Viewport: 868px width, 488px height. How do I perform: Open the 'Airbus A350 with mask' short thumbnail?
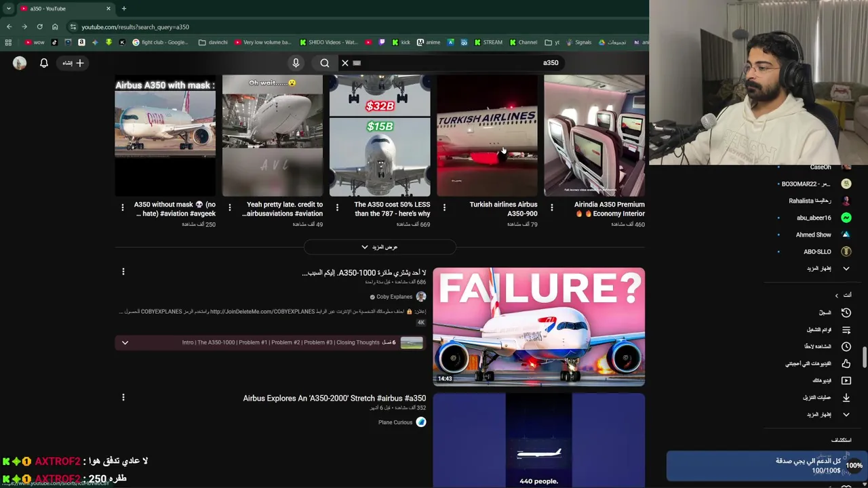(x=165, y=136)
